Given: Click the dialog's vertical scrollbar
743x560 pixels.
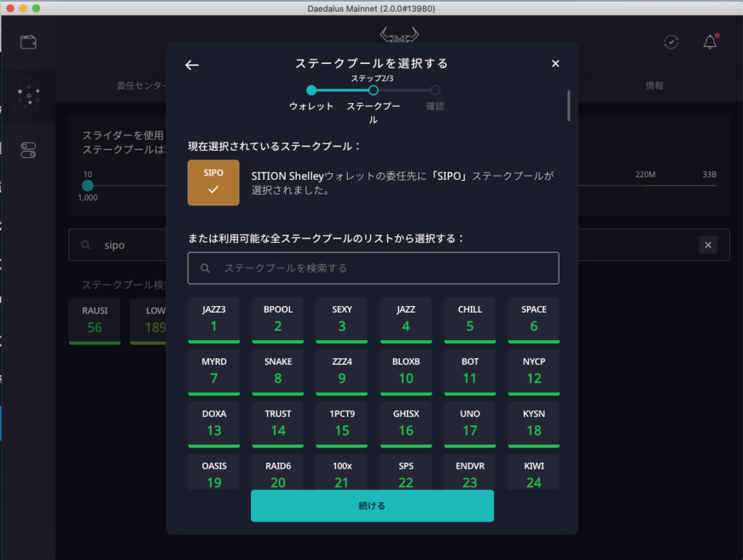Looking at the screenshot, I should coord(569,106).
